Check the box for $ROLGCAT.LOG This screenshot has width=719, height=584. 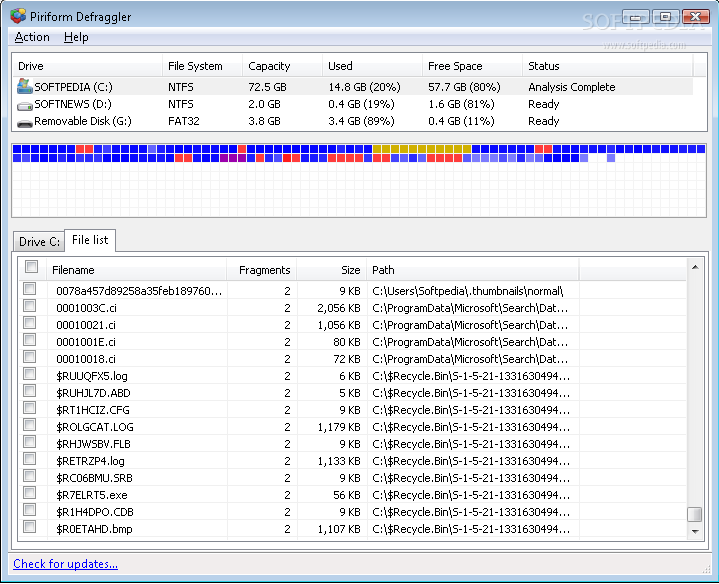click(x=30, y=424)
